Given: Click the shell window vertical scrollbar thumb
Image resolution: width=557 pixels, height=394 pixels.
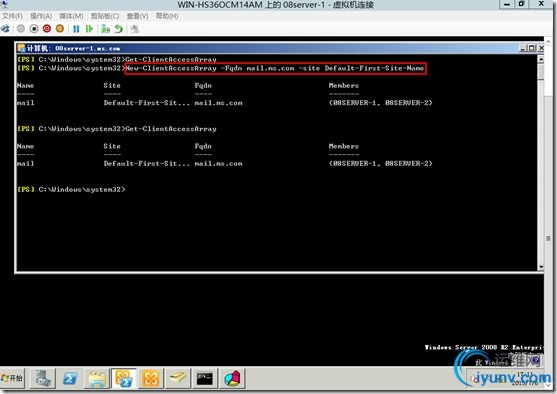Looking at the screenshot, I should tap(541, 71).
